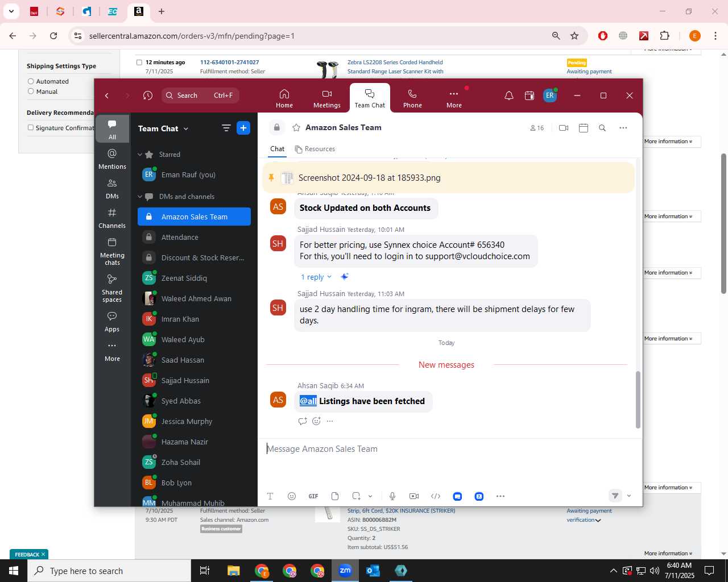Screen dimensions: 728x582
Task: Open channel more options ellipsis
Action: click(x=623, y=128)
